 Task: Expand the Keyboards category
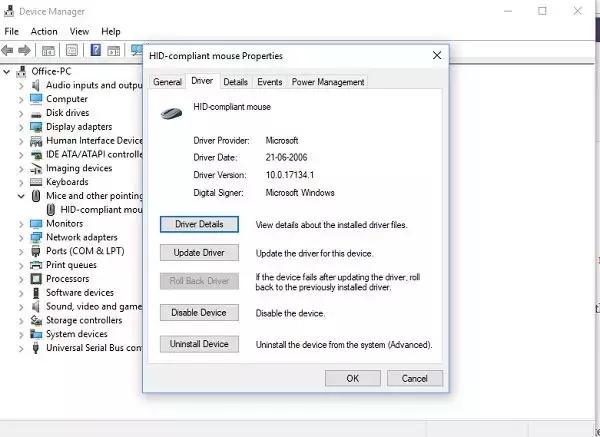coord(21,183)
